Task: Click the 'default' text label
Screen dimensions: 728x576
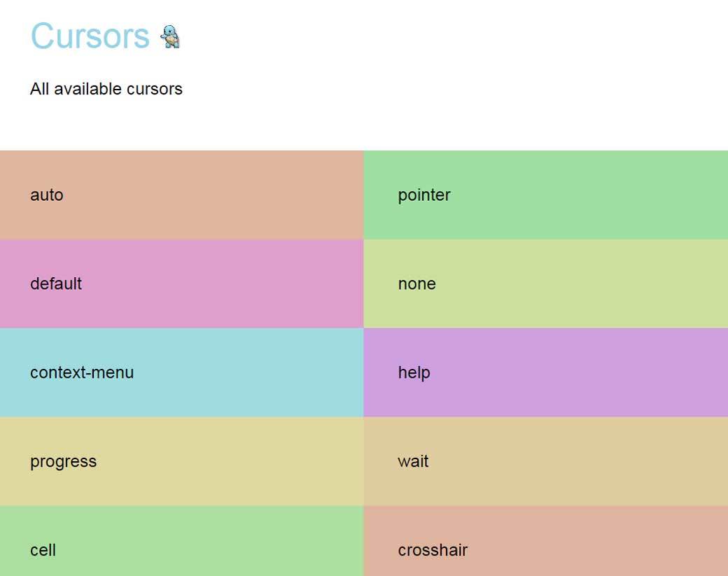Action: tap(56, 283)
